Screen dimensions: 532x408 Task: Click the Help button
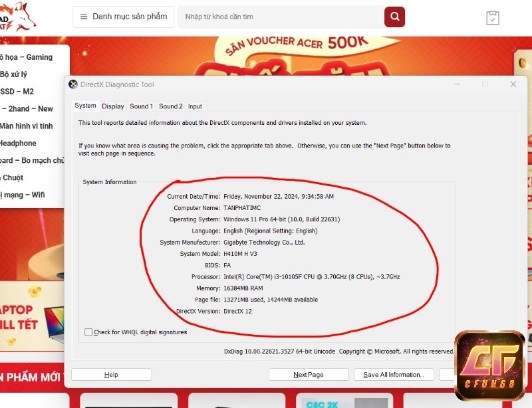111,375
